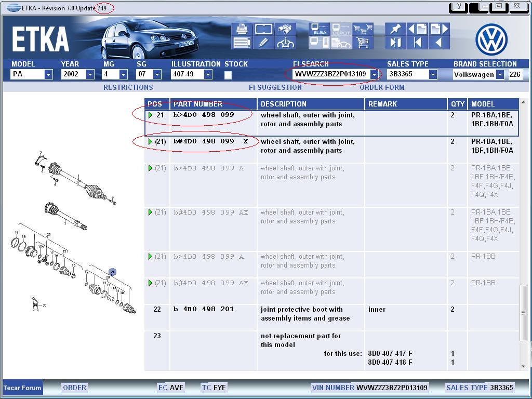This screenshot has width=532, height=399.
Task: Click the parts list vertical scrollbar thumb
Action: click(523, 313)
